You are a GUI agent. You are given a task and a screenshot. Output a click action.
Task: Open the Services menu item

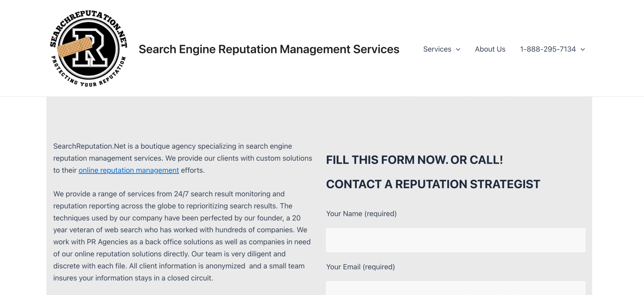437,49
